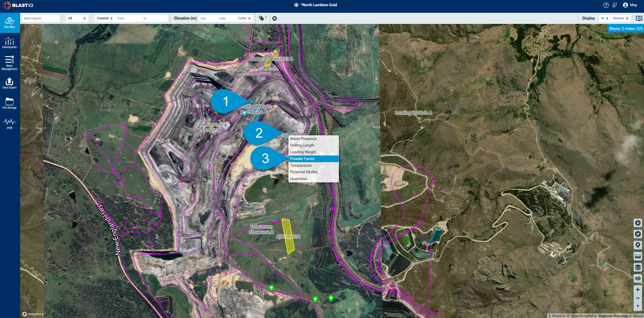The width and height of the screenshot is (644, 318).
Task: Click the location pin map tool
Action: coord(638,245)
